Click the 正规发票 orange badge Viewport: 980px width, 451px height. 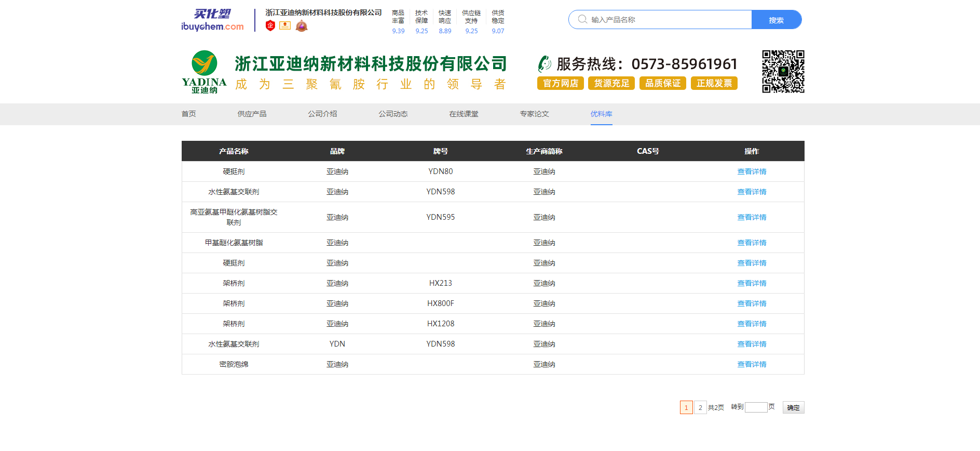[714, 83]
